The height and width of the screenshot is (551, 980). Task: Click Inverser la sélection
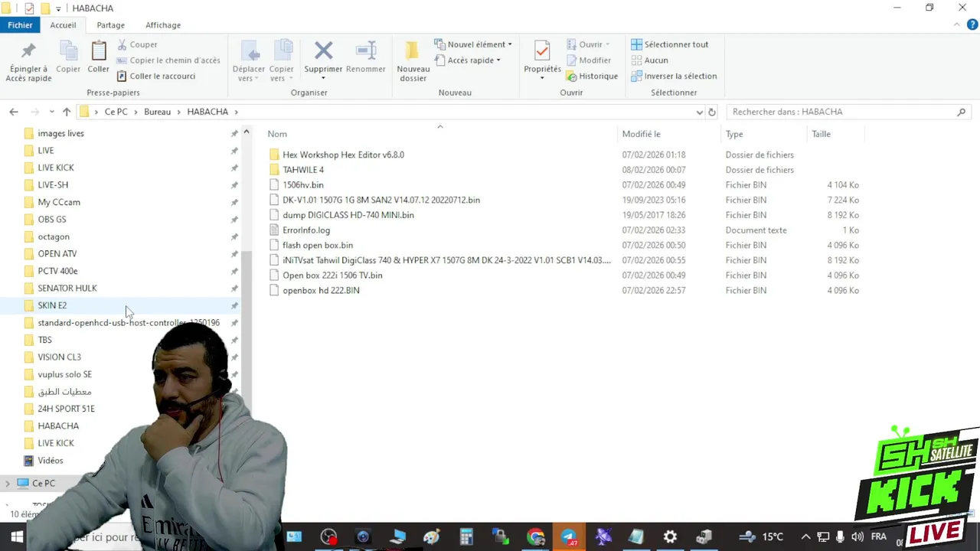(x=674, y=76)
